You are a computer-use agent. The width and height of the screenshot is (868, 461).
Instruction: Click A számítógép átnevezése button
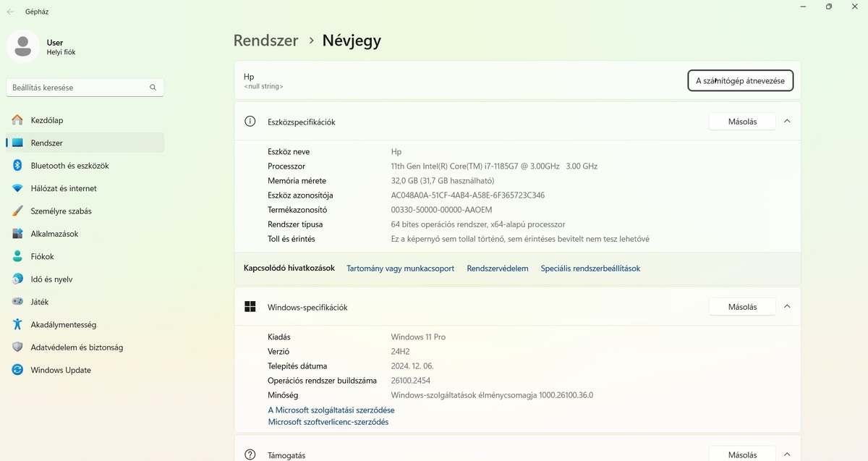coord(740,81)
